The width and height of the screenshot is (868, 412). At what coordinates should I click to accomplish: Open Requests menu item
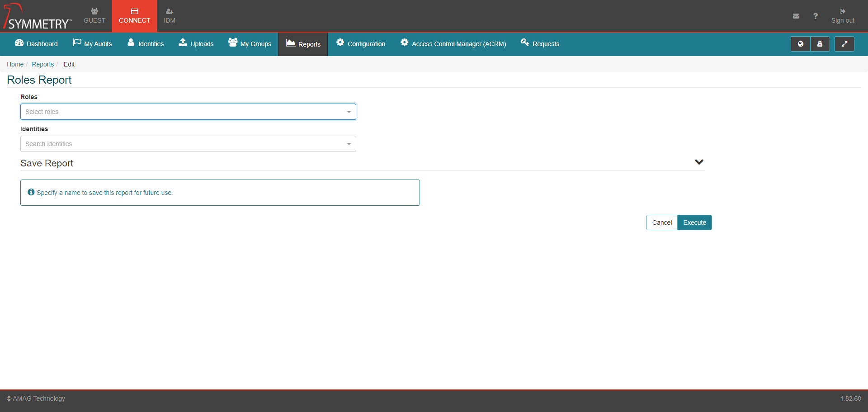(x=540, y=44)
